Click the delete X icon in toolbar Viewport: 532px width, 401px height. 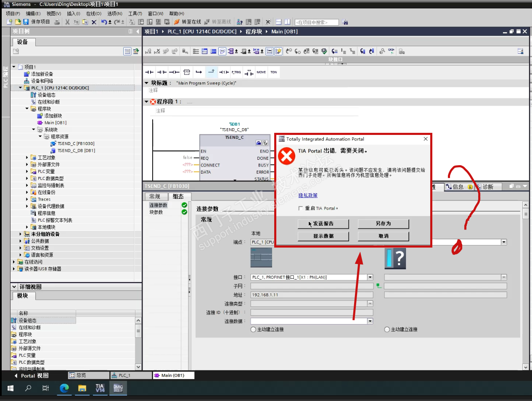pos(94,22)
